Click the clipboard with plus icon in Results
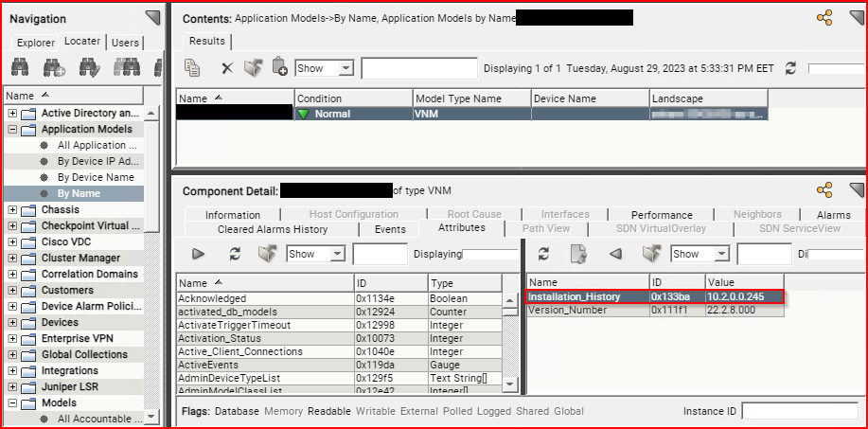This screenshot has width=868, height=429. click(279, 67)
